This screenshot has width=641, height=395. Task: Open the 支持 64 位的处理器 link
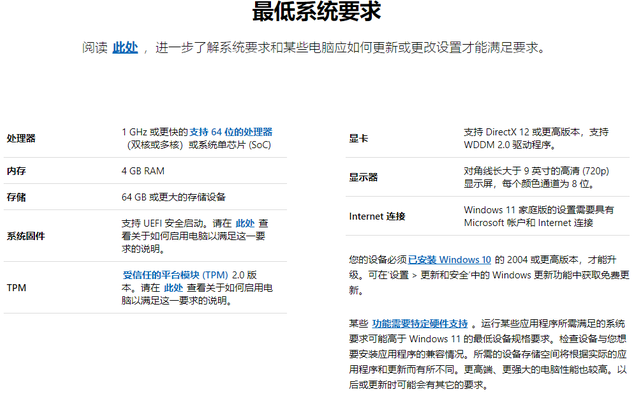click(x=231, y=132)
